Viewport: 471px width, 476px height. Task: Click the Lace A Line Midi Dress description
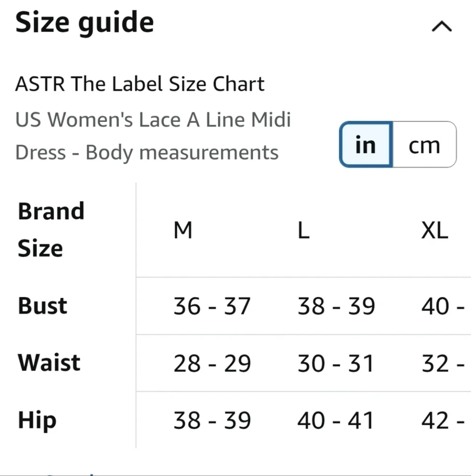(153, 136)
